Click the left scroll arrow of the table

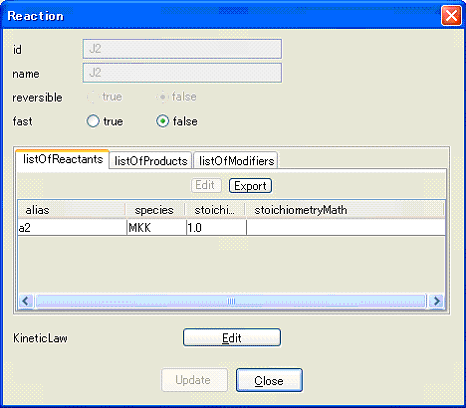[26, 301]
